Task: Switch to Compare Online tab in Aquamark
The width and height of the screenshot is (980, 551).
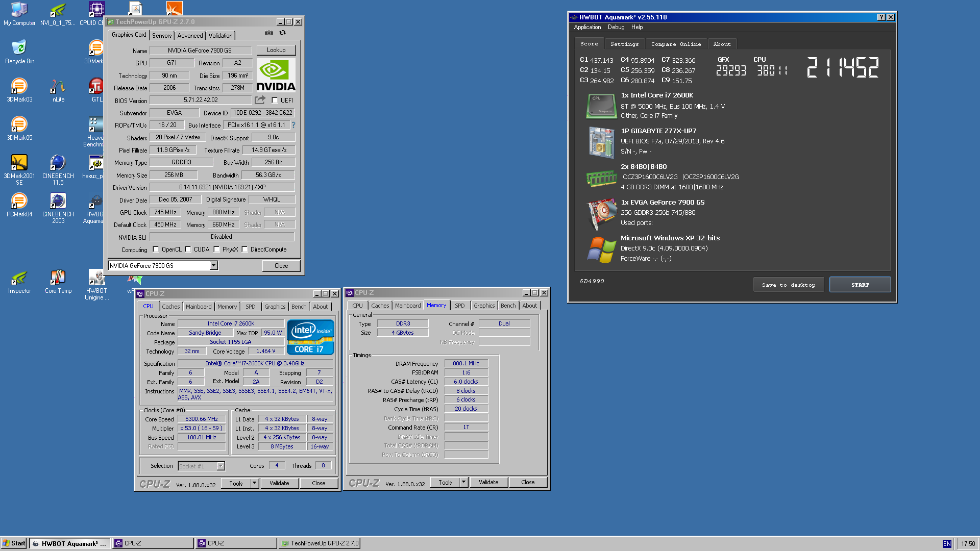Action: [x=676, y=44]
